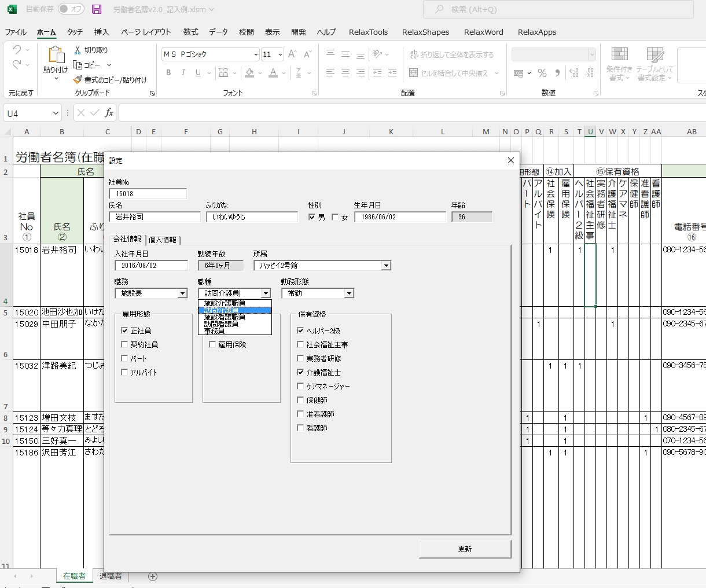Click the 更新 update button
The image size is (706, 588).
point(465,549)
